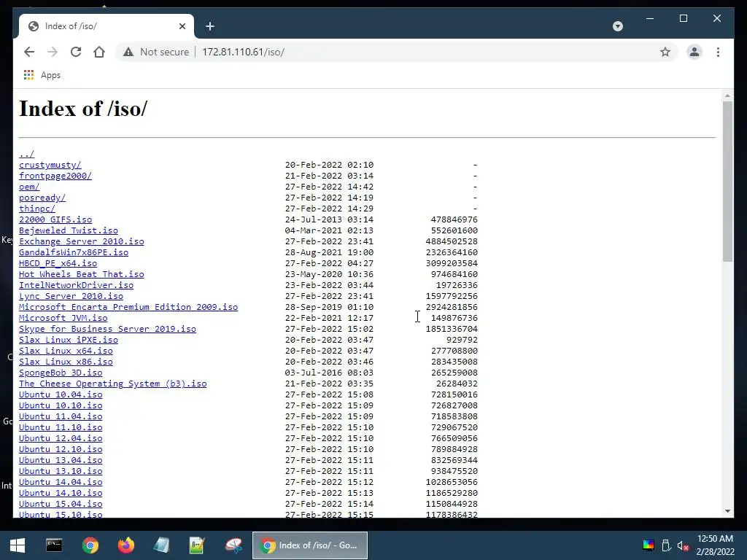Download Microsoft JVM.iso

[x=63, y=318]
